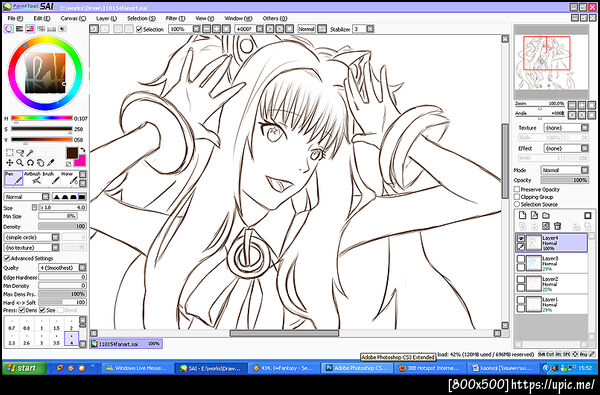Open the Canvas menu
This screenshot has width=600, height=395.
[x=73, y=18]
